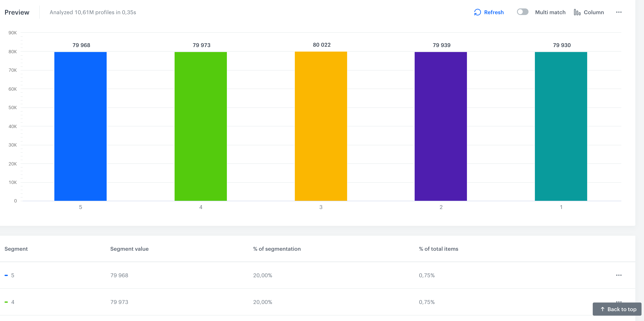This screenshot has height=321, width=644.
Task: Sort by the Segment value column header
Action: pyautogui.click(x=129, y=249)
